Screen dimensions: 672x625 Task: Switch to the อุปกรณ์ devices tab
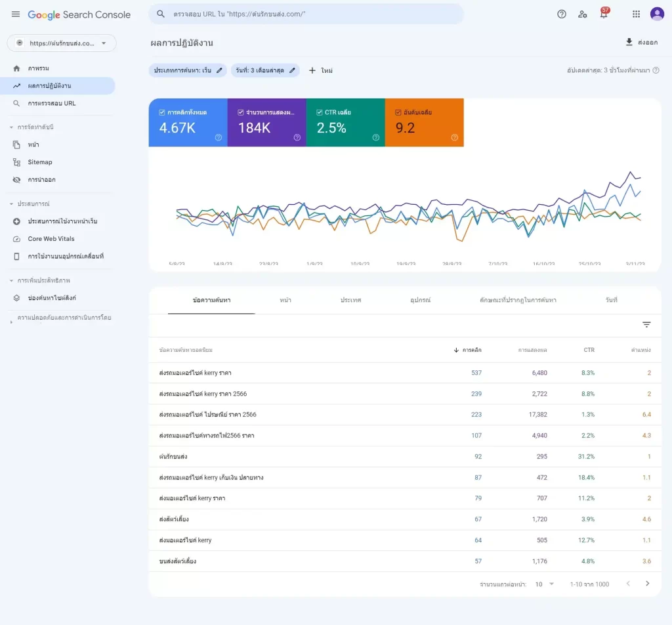420,300
